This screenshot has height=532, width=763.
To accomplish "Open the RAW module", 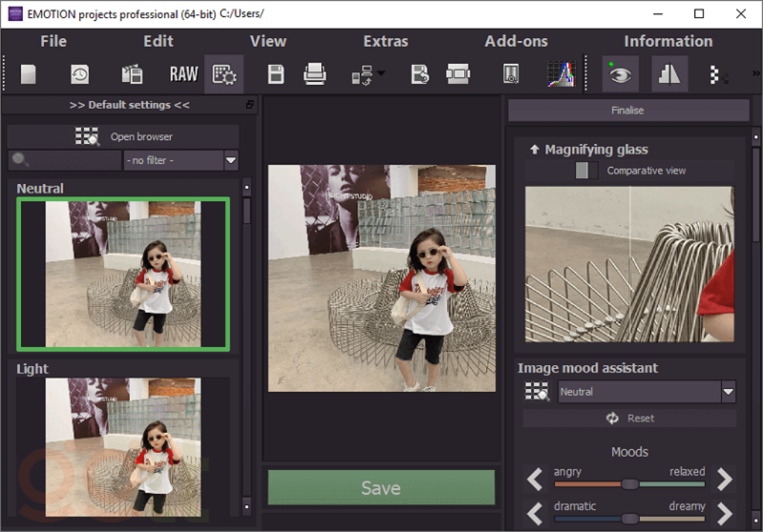I will pyautogui.click(x=183, y=74).
